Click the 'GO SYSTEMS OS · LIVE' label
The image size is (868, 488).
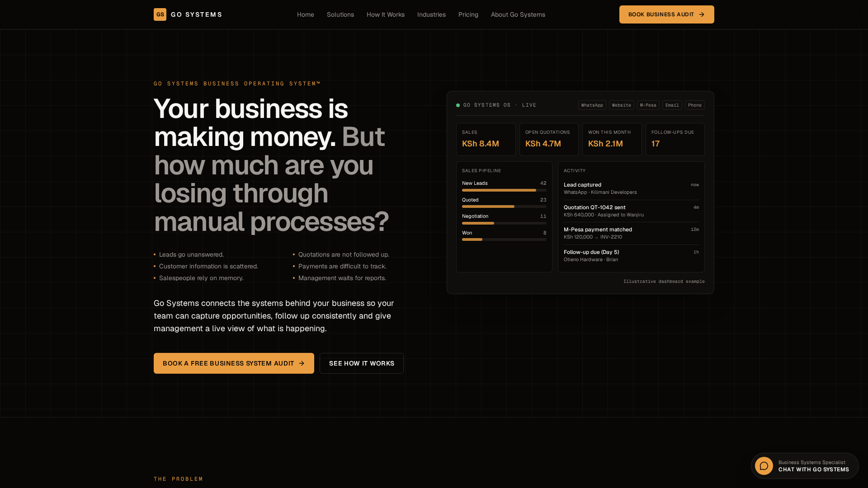500,105
